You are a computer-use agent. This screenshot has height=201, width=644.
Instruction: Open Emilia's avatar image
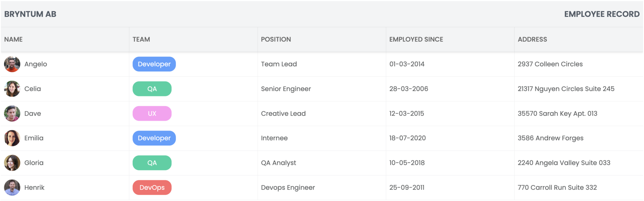[12, 138]
